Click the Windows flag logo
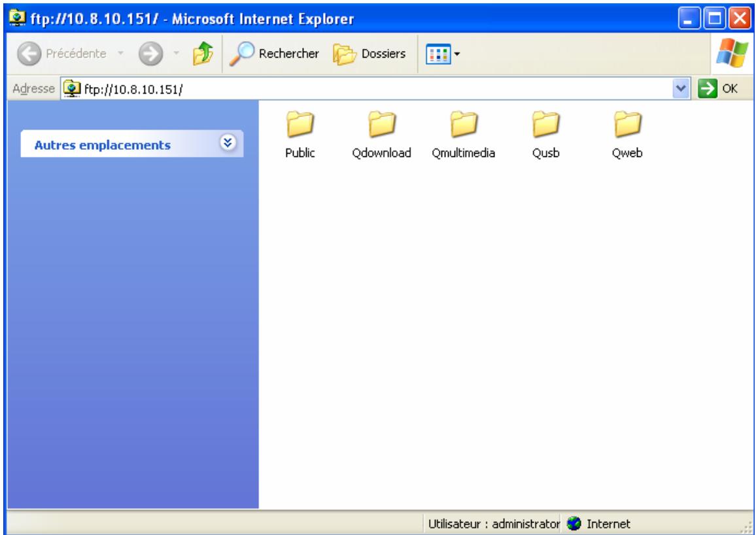This screenshot has height=535, width=756. [x=732, y=52]
